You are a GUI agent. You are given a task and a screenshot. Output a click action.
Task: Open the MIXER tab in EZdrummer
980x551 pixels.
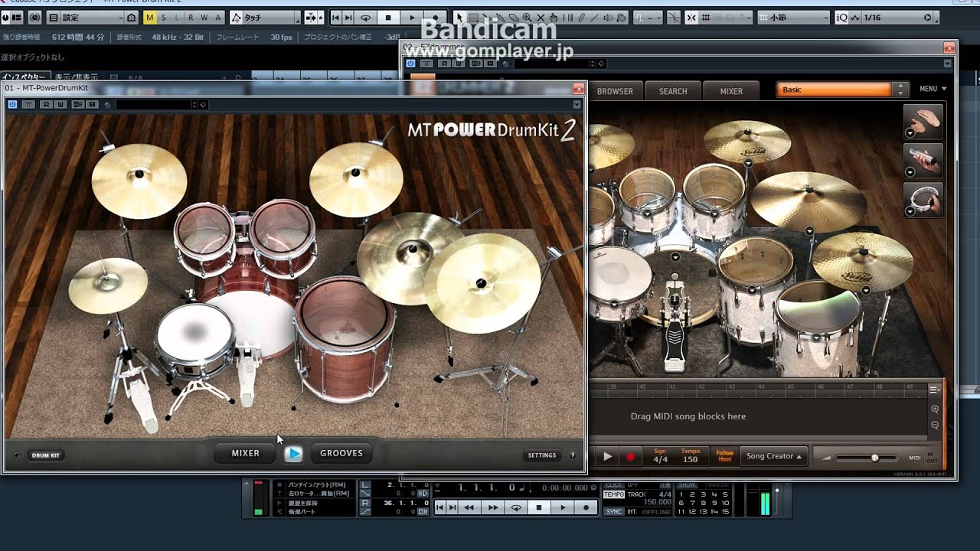[x=731, y=91]
